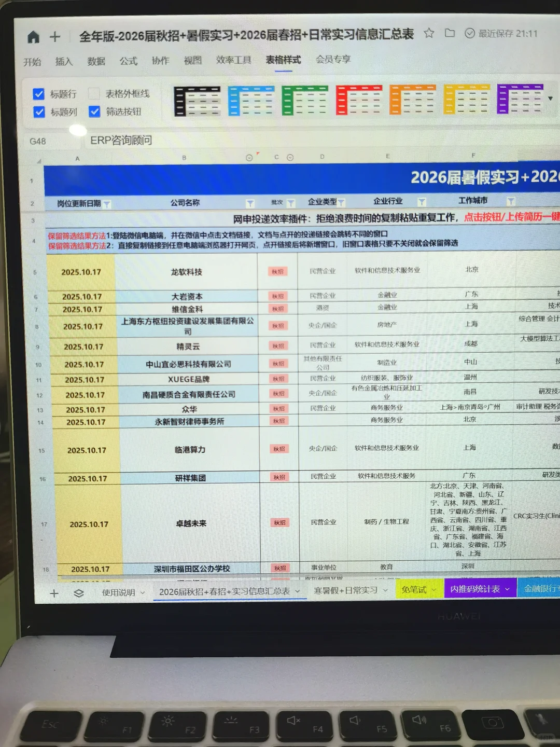Add a new sheet with plus icon

[x=54, y=593]
